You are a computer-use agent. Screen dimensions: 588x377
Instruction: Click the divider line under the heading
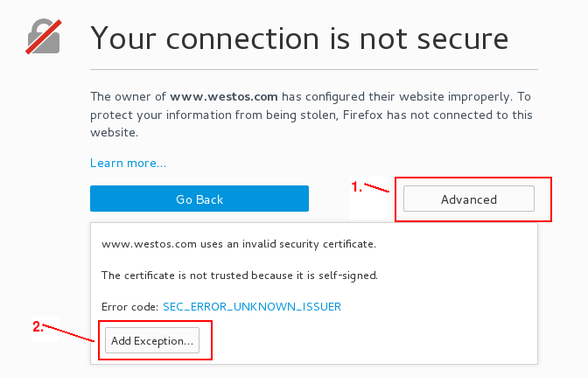click(314, 69)
